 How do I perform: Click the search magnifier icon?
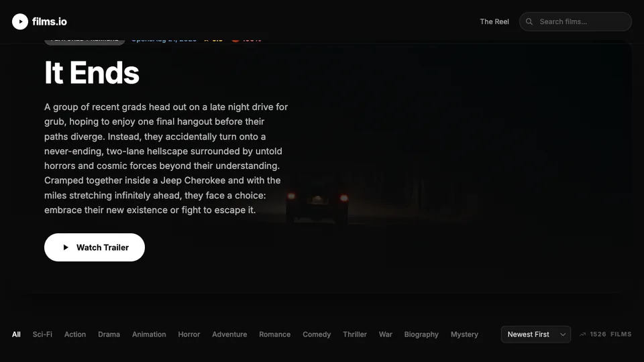tap(529, 21)
